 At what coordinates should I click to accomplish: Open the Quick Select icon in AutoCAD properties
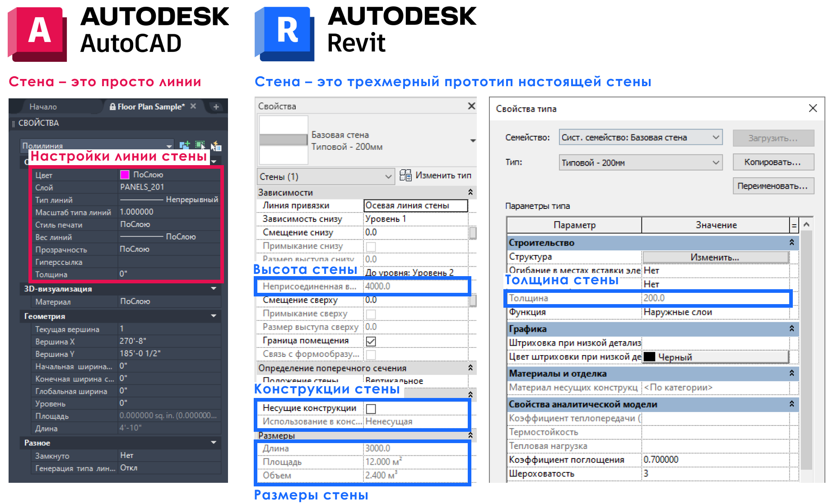pyautogui.click(x=216, y=146)
